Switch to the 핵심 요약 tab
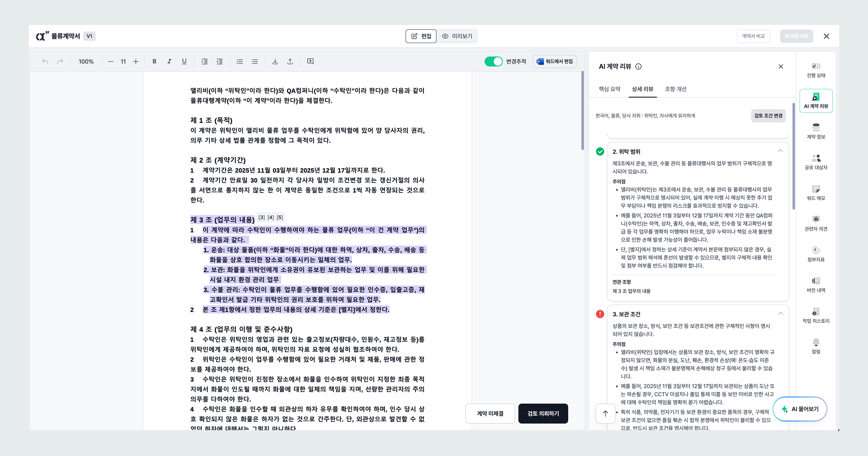The width and height of the screenshot is (868, 456). click(x=609, y=89)
